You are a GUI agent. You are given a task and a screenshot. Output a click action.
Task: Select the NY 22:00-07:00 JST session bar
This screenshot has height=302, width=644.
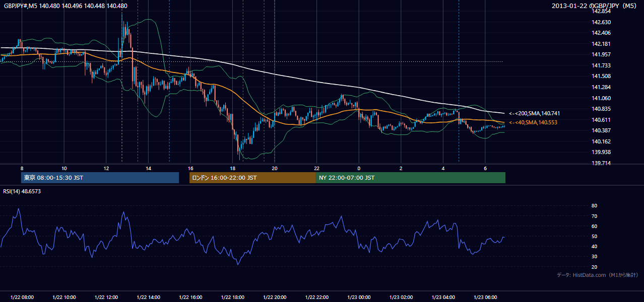(x=411, y=178)
